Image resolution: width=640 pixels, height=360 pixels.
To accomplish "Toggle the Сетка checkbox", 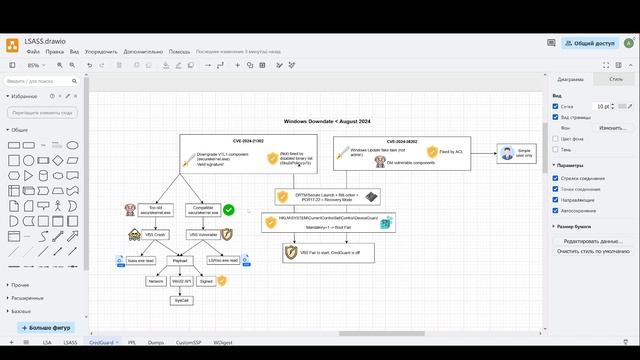I will (x=555, y=106).
